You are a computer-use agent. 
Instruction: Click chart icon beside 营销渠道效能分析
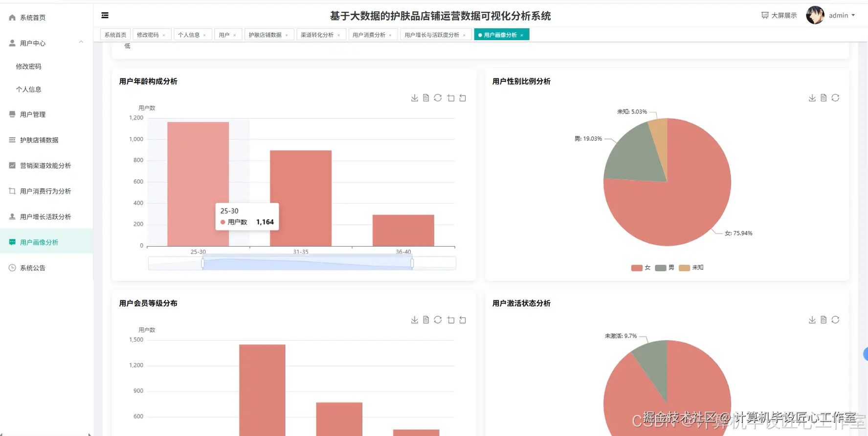pyautogui.click(x=12, y=165)
